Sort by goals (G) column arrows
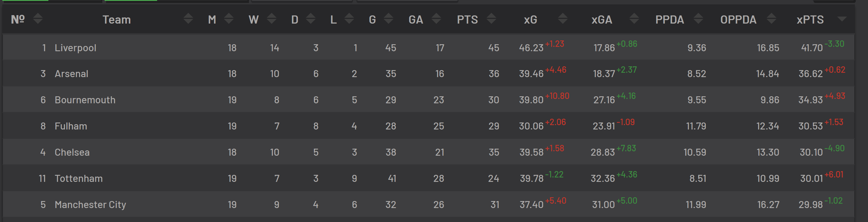This screenshot has width=868, height=222. [x=389, y=19]
